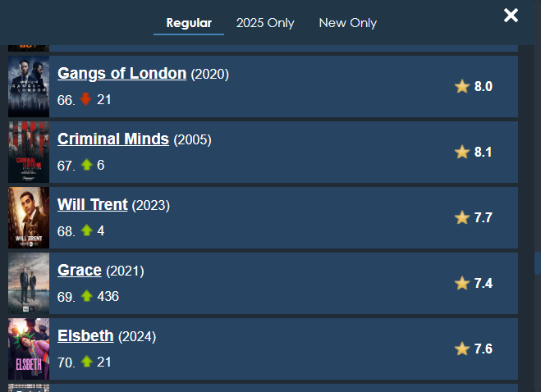
Task: Click the red down arrow for Gangs of London
Action: coord(86,99)
